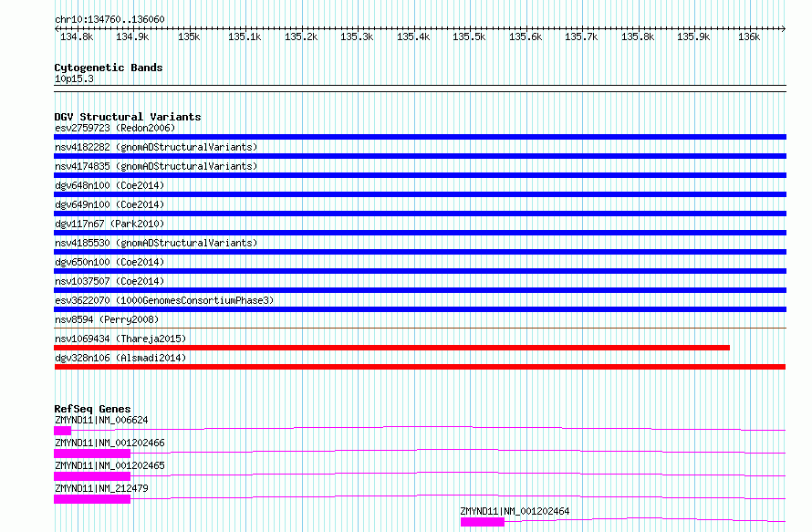Viewport: 812px width, 532px height.
Task: Click the blue bar under nsv1037507
Action: pos(420,290)
